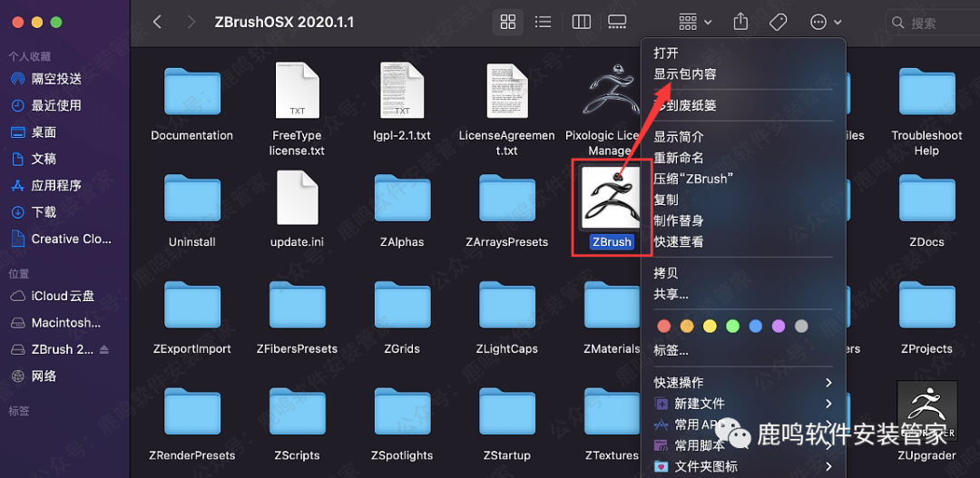Select the Troubleshoot Help folder
The width and height of the screenshot is (980, 478).
(x=926, y=93)
